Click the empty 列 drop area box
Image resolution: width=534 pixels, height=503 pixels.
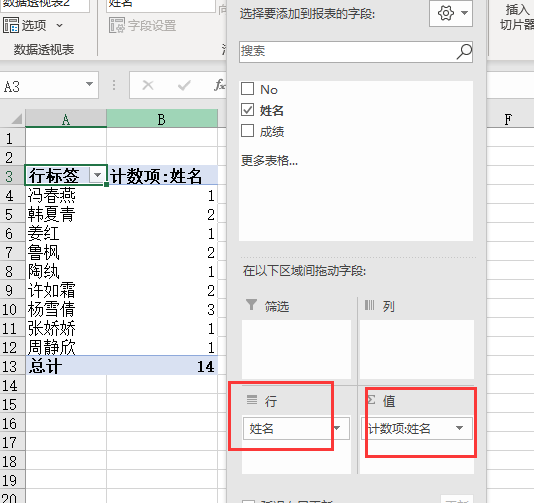[x=417, y=349]
